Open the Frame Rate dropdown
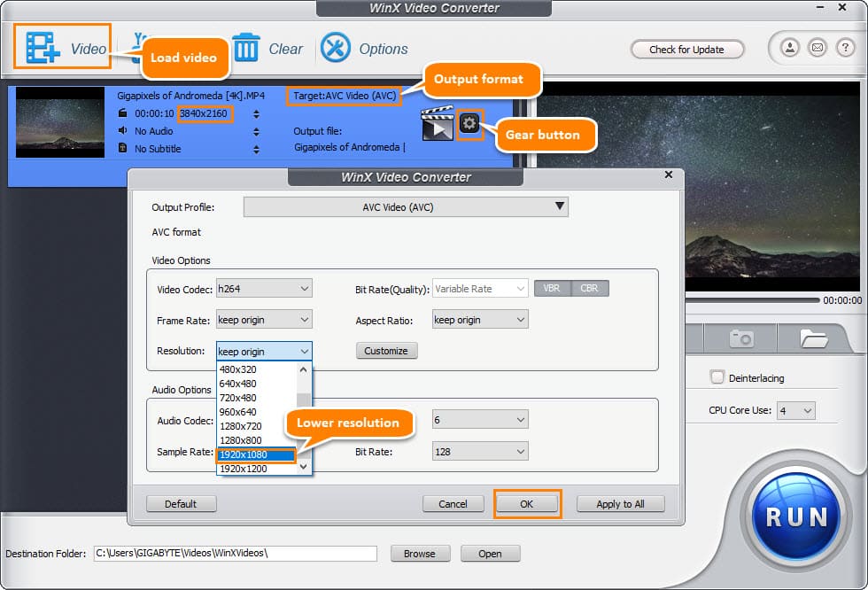The image size is (868, 590). point(264,319)
